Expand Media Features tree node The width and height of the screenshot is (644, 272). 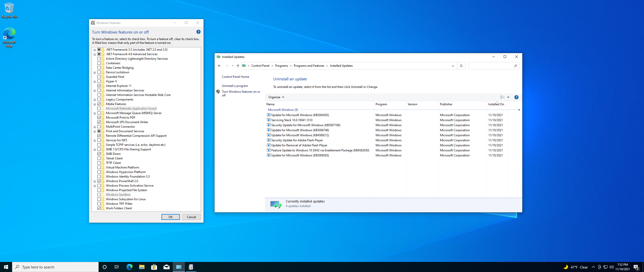(x=95, y=104)
